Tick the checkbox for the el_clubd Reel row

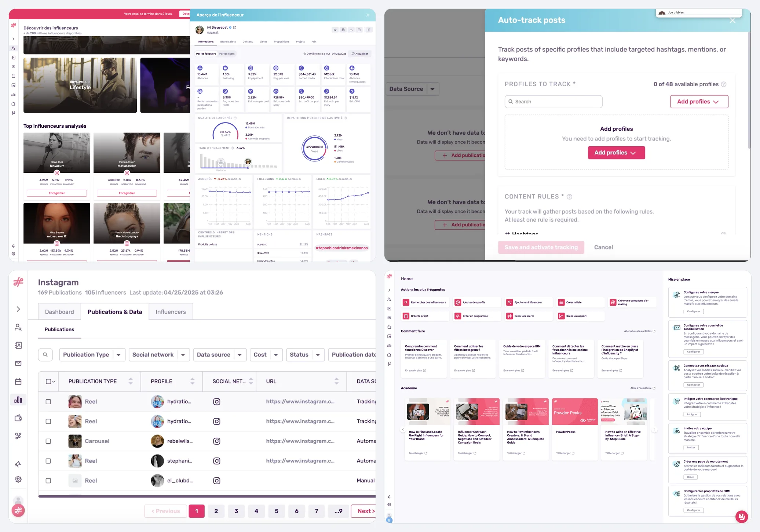[x=48, y=481]
